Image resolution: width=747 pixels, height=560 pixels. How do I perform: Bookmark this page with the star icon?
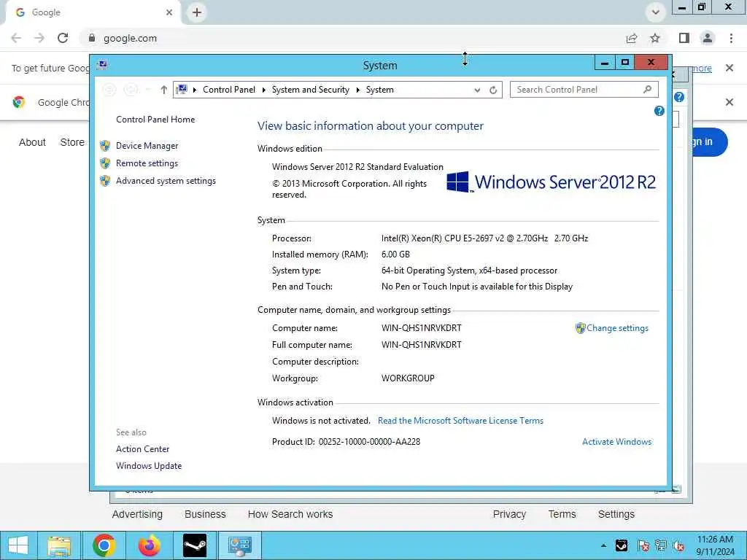tap(655, 38)
